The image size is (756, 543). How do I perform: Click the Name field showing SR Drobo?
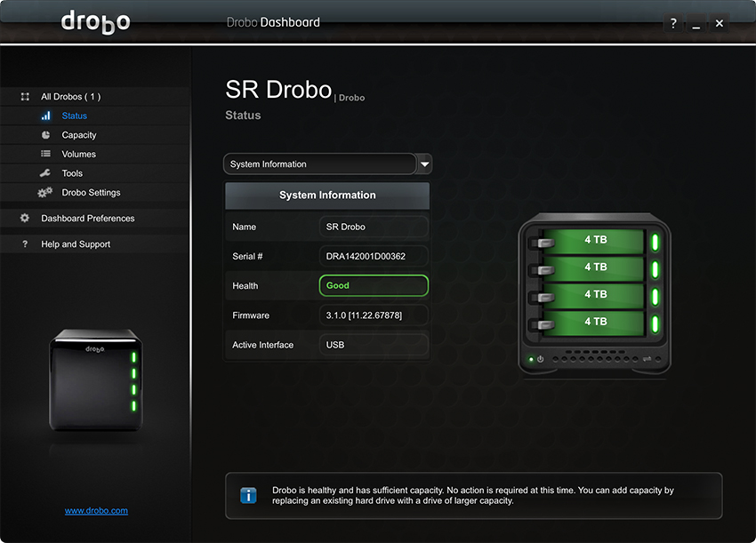(x=374, y=227)
